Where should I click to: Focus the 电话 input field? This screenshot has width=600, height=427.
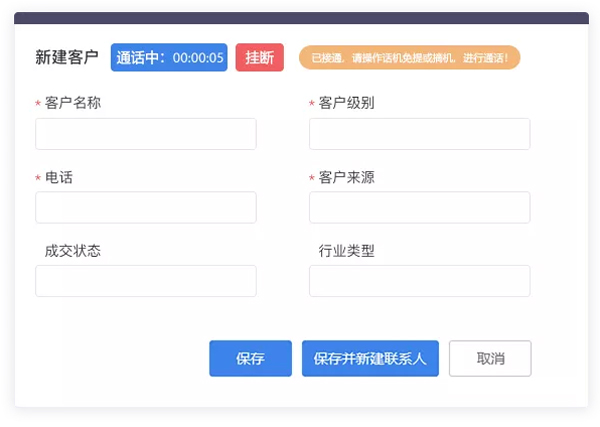tap(146, 208)
